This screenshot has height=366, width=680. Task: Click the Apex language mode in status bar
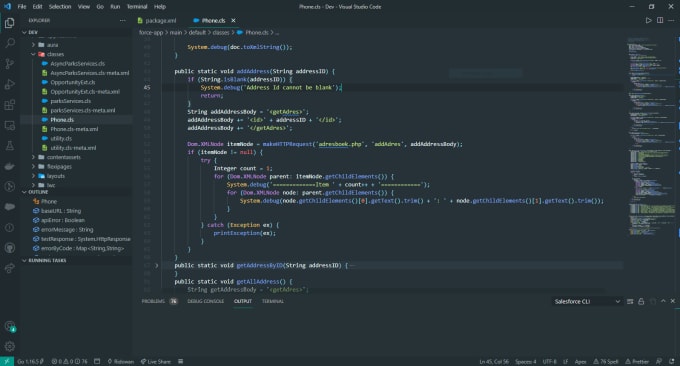pyautogui.click(x=580, y=361)
